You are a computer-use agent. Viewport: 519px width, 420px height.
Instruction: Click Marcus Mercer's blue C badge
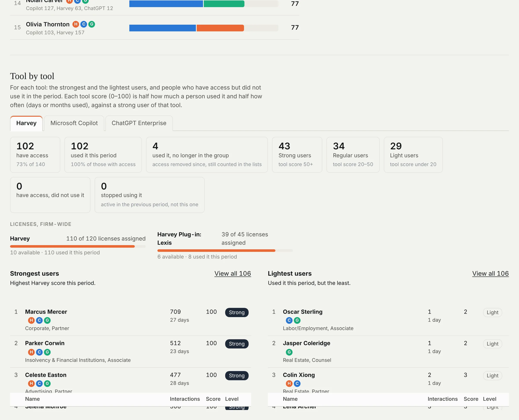[x=39, y=320]
